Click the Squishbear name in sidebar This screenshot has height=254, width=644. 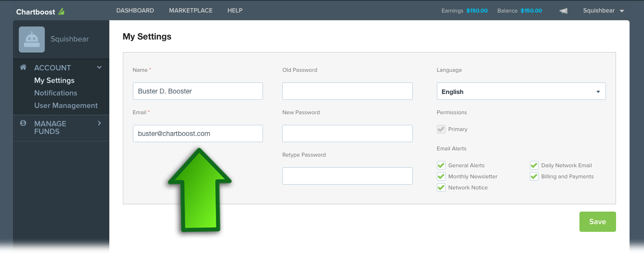pyautogui.click(x=70, y=39)
